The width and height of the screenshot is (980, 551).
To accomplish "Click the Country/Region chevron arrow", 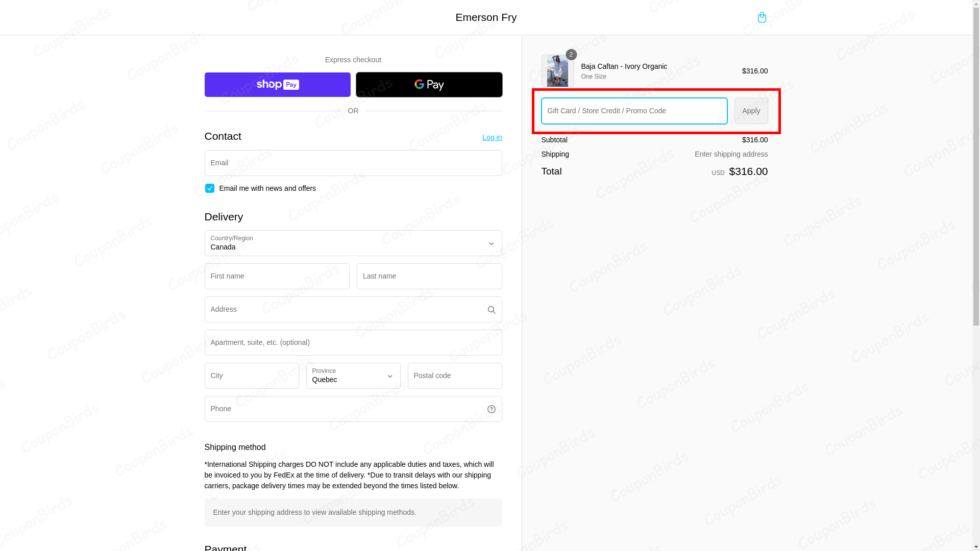I will point(491,244).
